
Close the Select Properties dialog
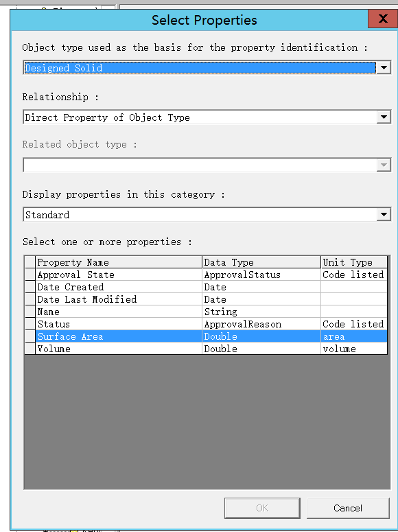click(x=383, y=19)
